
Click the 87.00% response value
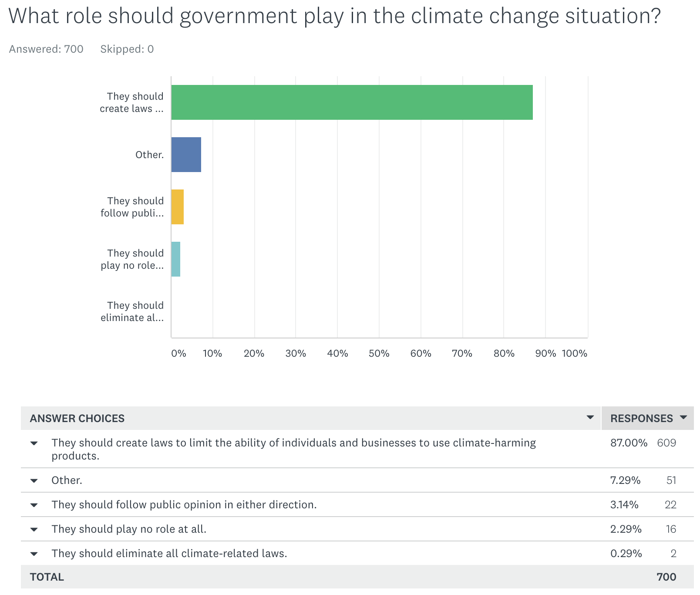click(629, 443)
